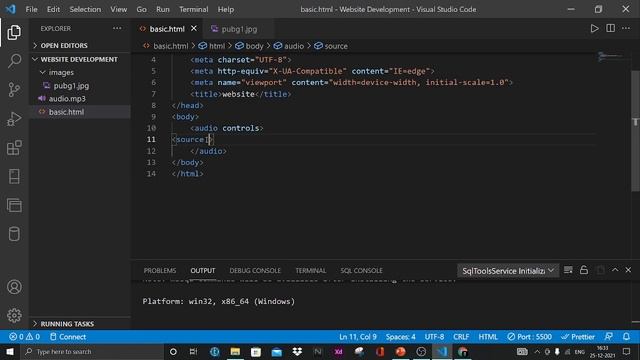Click the body breadcrumb
The image size is (640, 360).
249,46
